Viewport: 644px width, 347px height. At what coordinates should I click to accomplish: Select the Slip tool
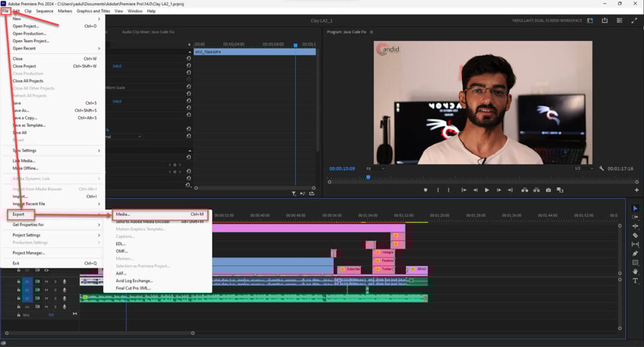635,244
